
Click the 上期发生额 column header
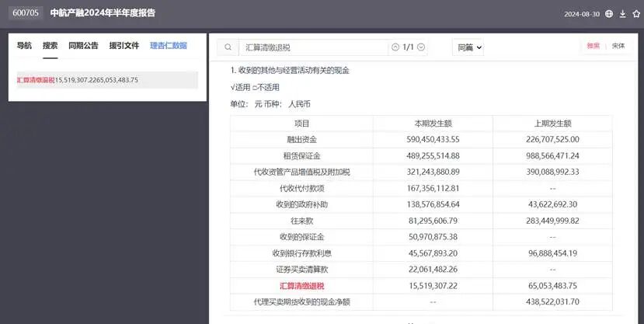(x=552, y=124)
